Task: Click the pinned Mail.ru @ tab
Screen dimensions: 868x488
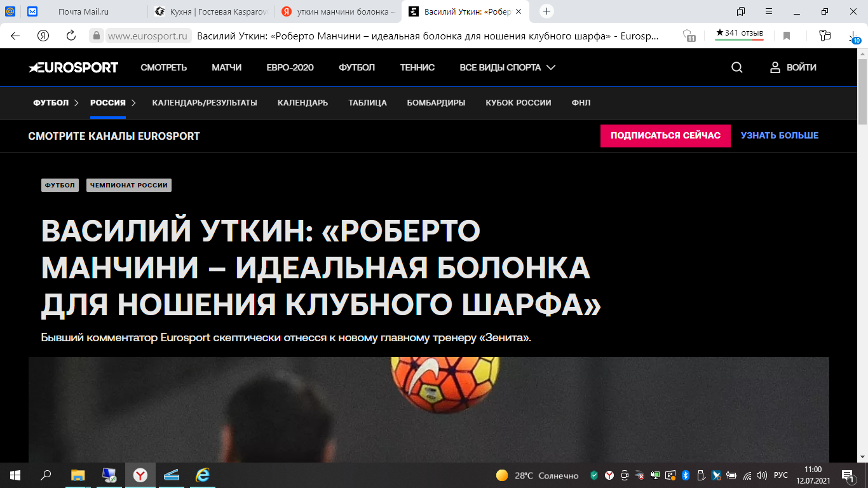Action: 11,11
